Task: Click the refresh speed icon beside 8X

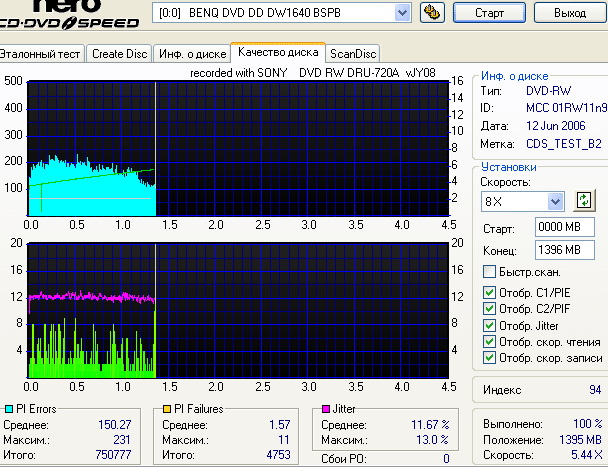Action: click(584, 201)
